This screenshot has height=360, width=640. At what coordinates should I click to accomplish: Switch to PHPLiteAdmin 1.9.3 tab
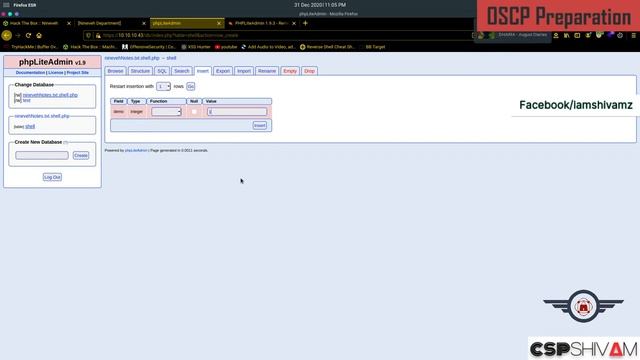click(261, 23)
